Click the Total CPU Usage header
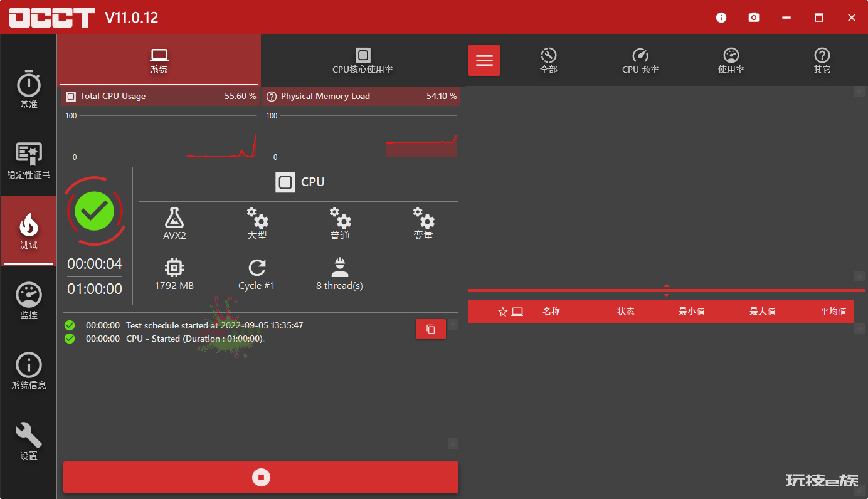Viewport: 868px width, 499px height. point(161,97)
